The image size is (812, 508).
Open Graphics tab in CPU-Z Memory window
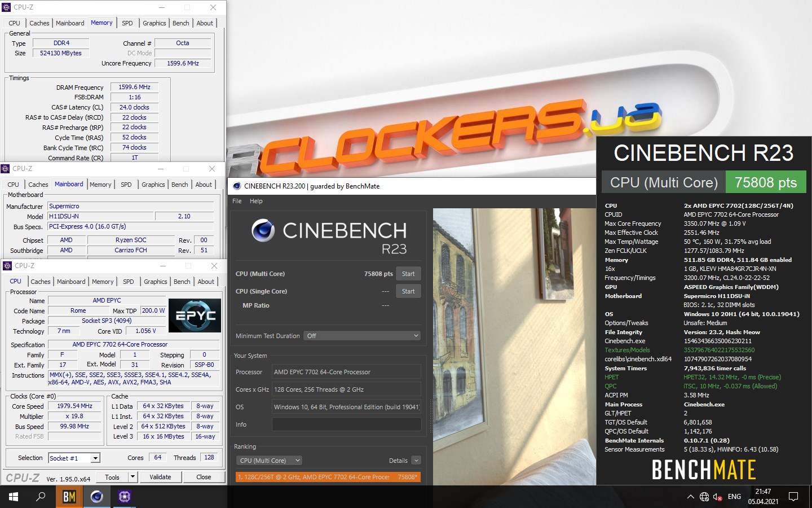pyautogui.click(x=154, y=23)
